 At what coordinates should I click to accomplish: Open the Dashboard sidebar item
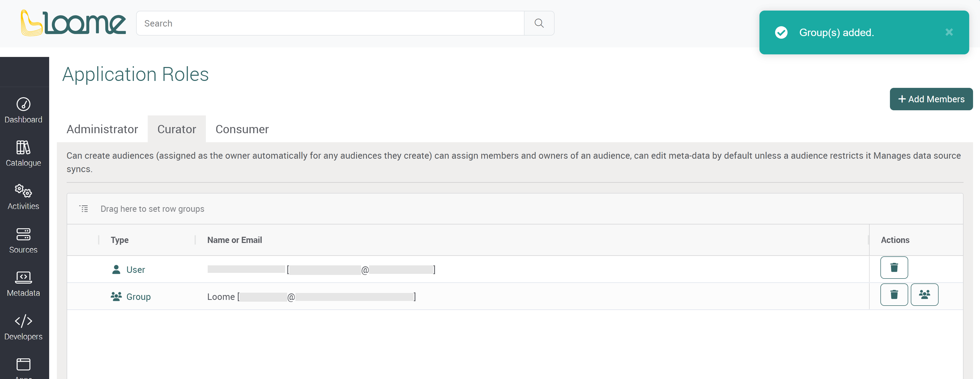pyautogui.click(x=23, y=110)
